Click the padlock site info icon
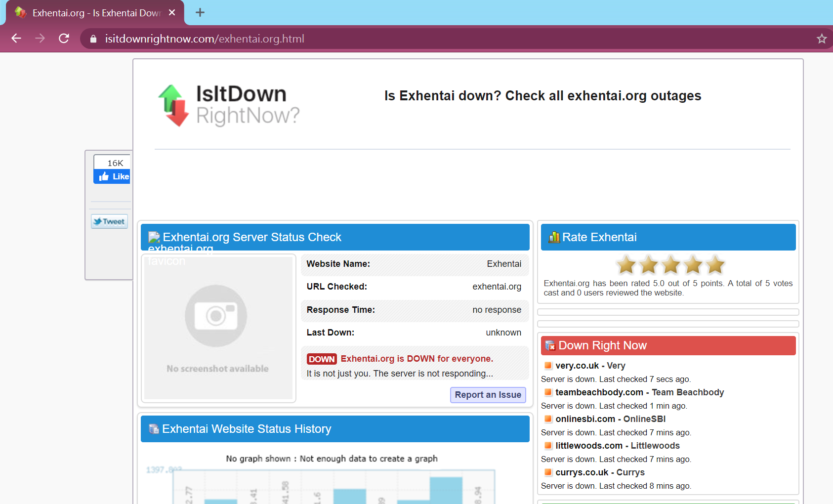 coord(93,39)
